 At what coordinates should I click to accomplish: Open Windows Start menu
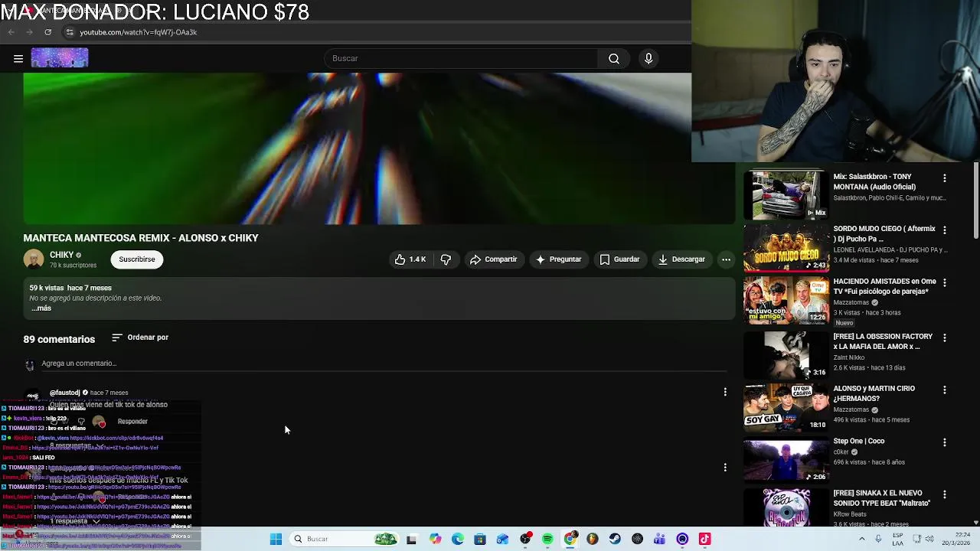(276, 539)
